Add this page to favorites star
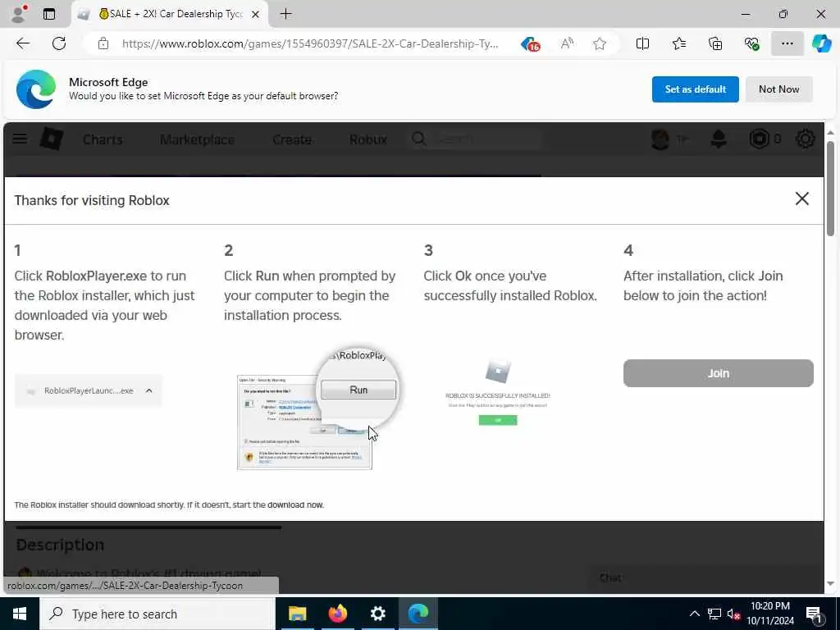The width and height of the screenshot is (840, 630). (600, 43)
